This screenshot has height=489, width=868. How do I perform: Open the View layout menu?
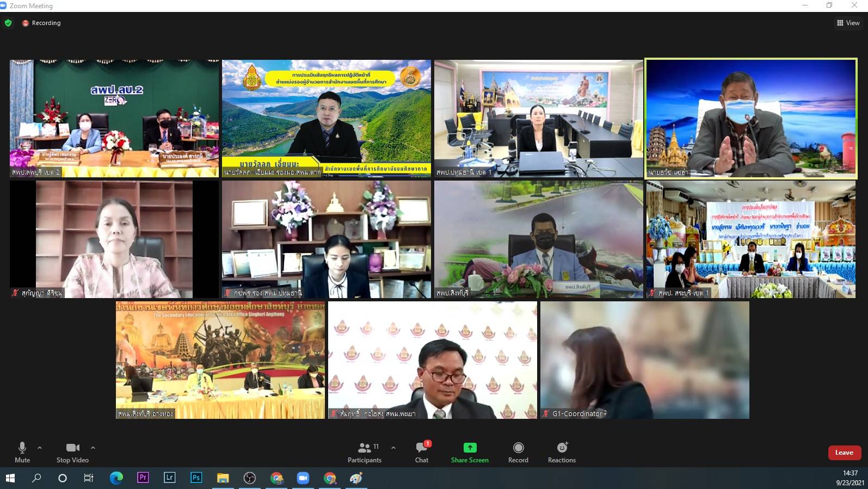click(x=848, y=23)
